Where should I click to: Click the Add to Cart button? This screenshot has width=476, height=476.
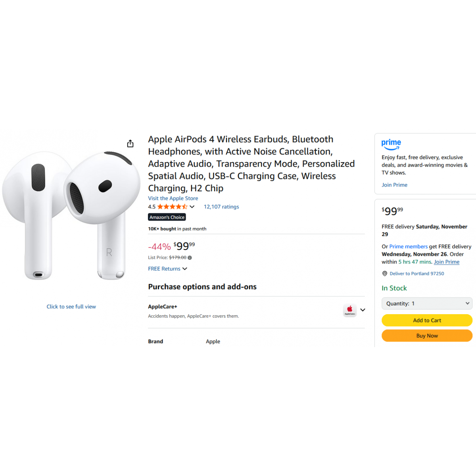[x=427, y=321]
